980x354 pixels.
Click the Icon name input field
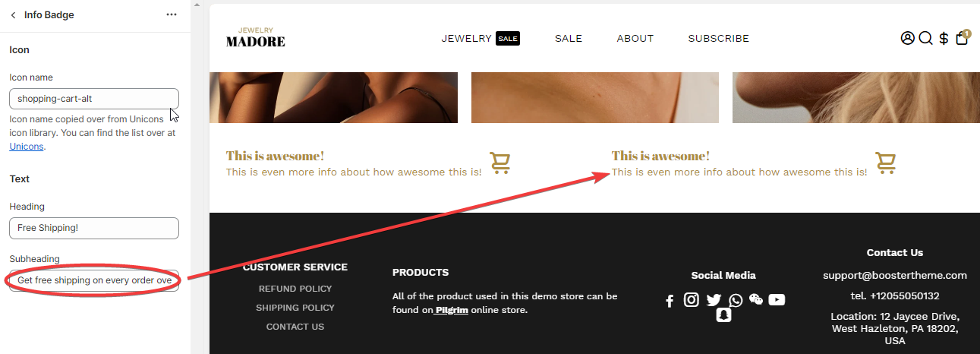coord(94,98)
